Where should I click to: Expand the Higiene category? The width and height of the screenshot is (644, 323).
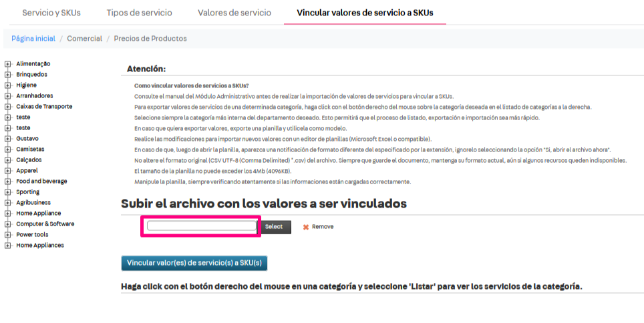8,85
